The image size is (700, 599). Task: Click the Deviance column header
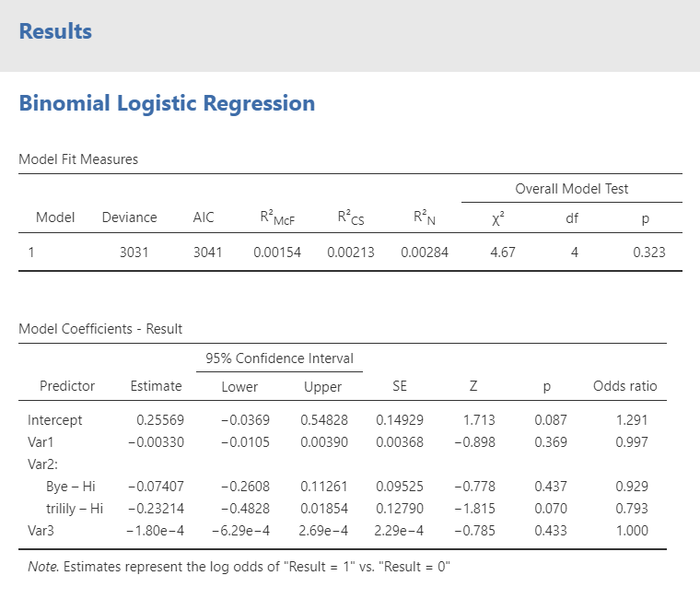tap(129, 217)
